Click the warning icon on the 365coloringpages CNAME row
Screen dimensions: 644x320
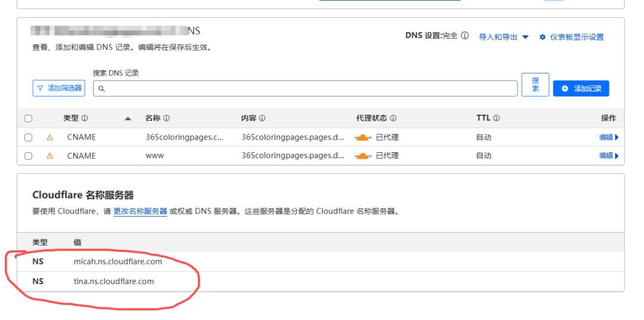pyautogui.click(x=50, y=137)
